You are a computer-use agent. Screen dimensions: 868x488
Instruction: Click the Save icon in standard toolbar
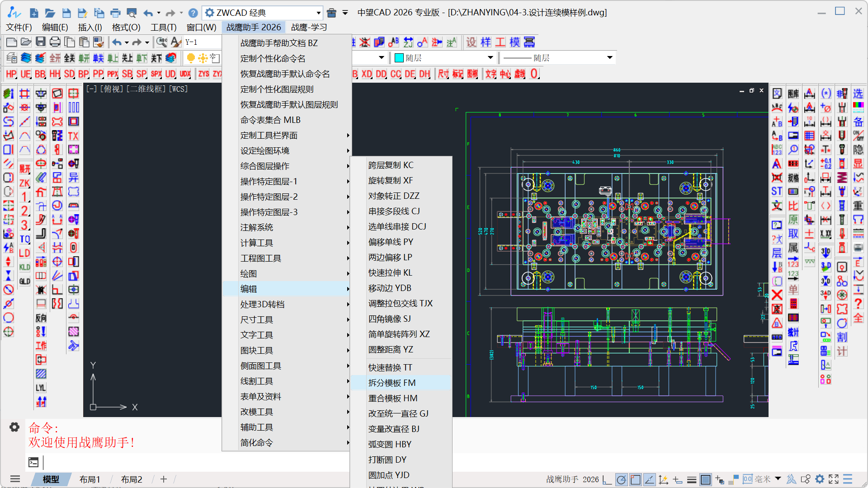(x=41, y=42)
